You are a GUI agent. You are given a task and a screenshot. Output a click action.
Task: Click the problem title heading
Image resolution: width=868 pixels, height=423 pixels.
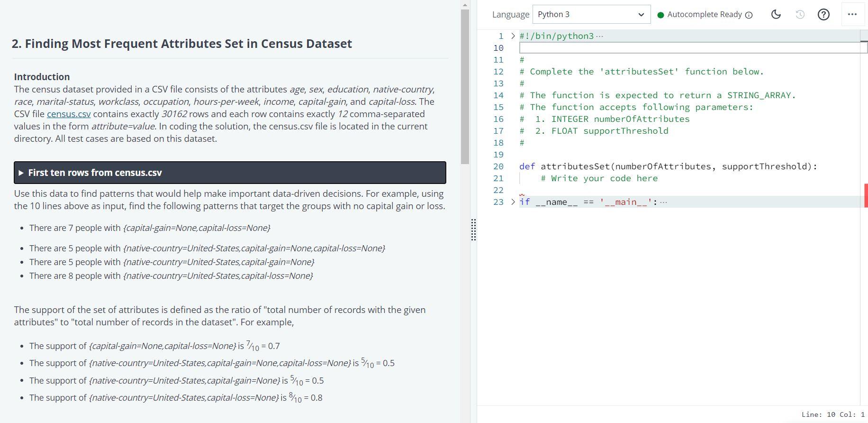pyautogui.click(x=182, y=44)
